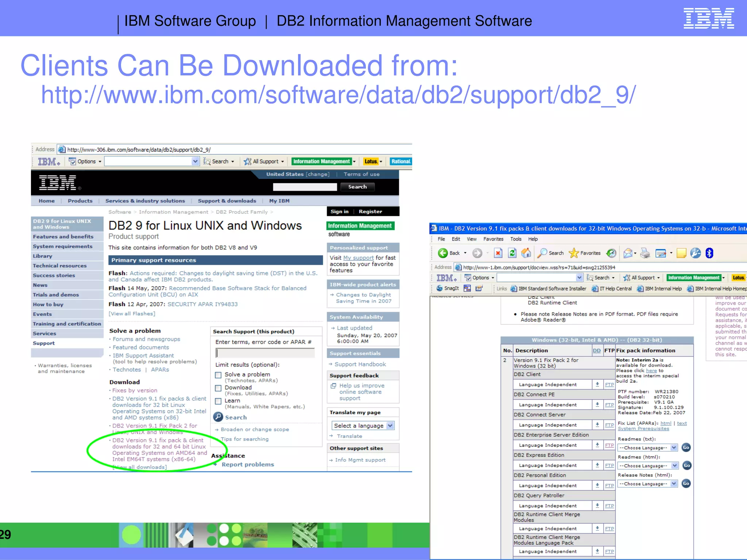Open the Edit menu in Internet Explorer

(x=456, y=239)
